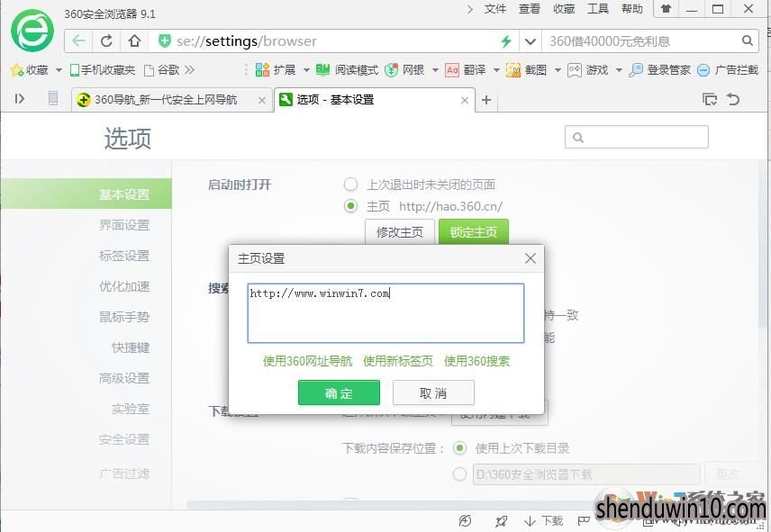Image resolution: width=771 pixels, height=532 pixels.
Task: Click the mobile phone icon in tab bar
Action: pyautogui.click(x=53, y=99)
